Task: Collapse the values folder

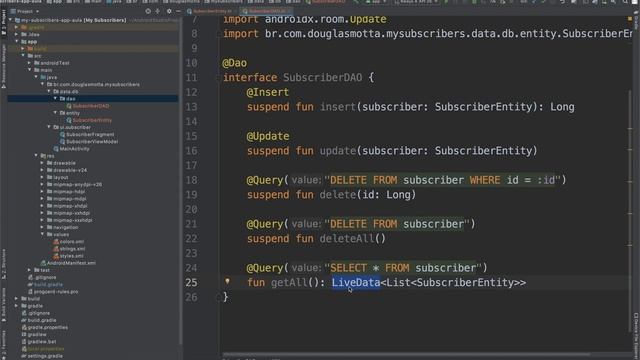Action: (x=42, y=234)
